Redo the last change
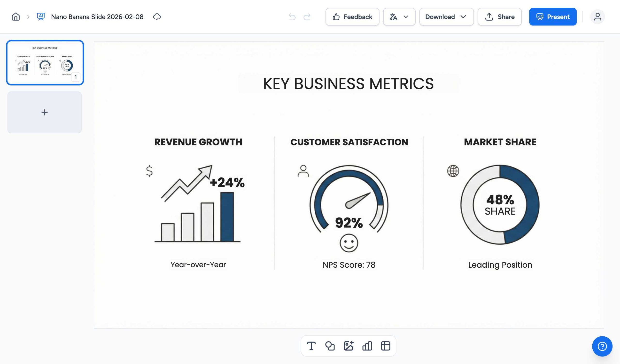The width and height of the screenshot is (620, 364). 308,17
